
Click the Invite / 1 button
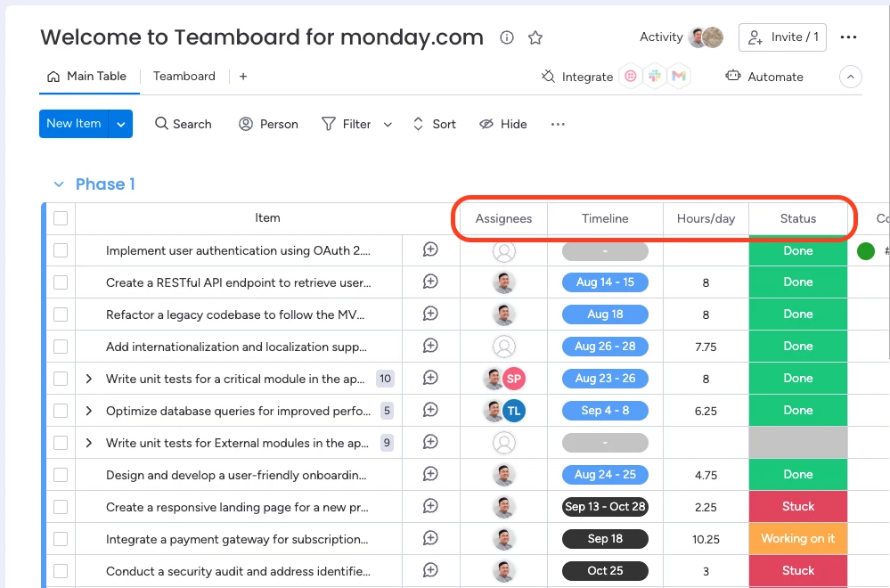point(782,37)
